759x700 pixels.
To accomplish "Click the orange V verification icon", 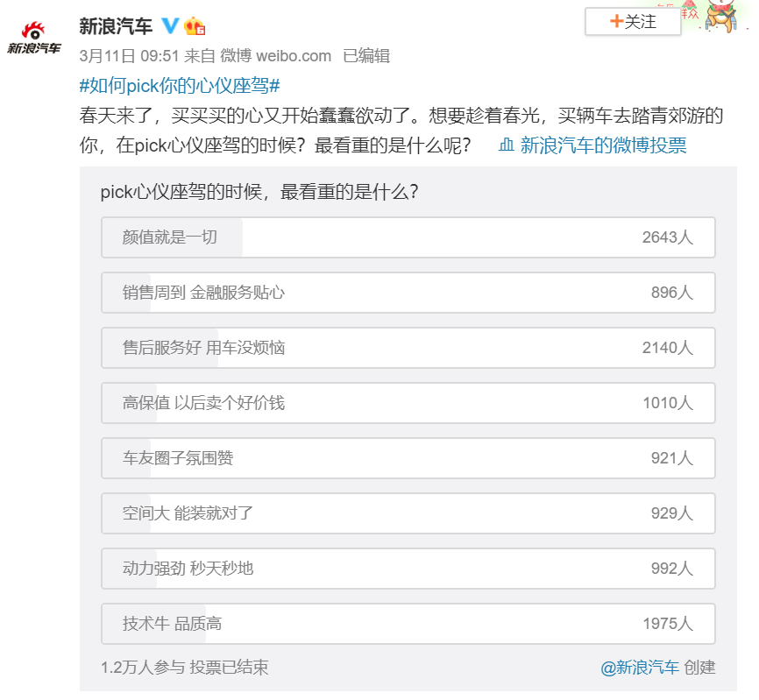I will point(171,25).
